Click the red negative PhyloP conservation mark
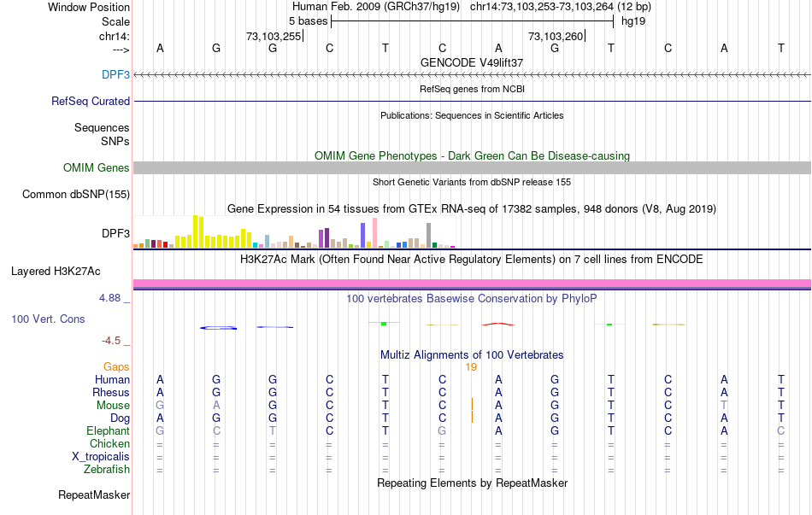Viewport: 812px width, 515px height. pos(498,324)
